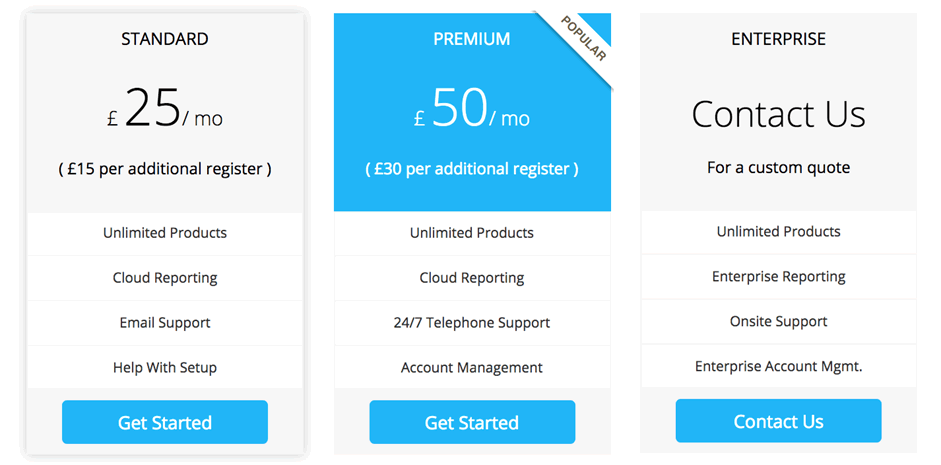941x465 pixels.
Task: Click the large Contact Us headline
Action: click(x=778, y=113)
